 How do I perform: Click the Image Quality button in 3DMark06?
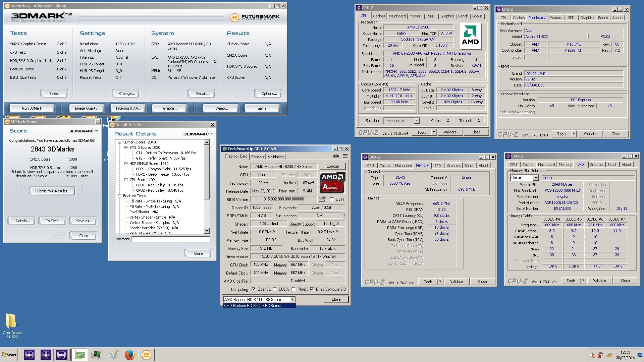[87, 108]
